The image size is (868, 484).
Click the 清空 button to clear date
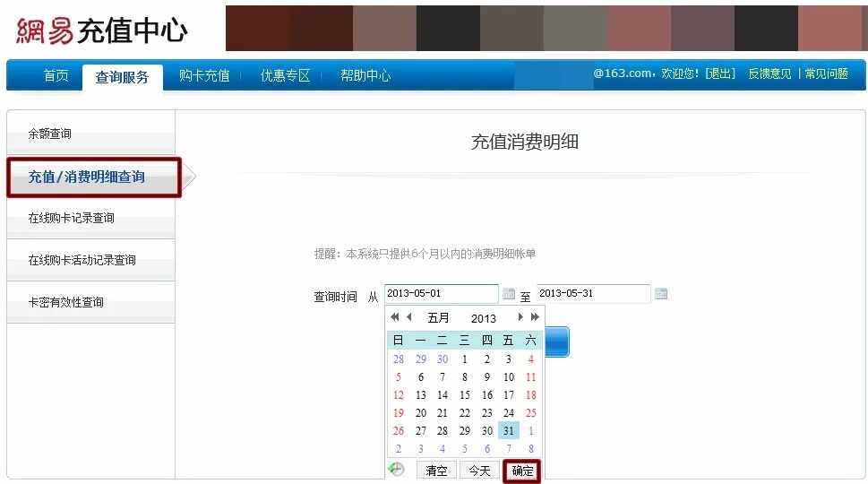436,471
